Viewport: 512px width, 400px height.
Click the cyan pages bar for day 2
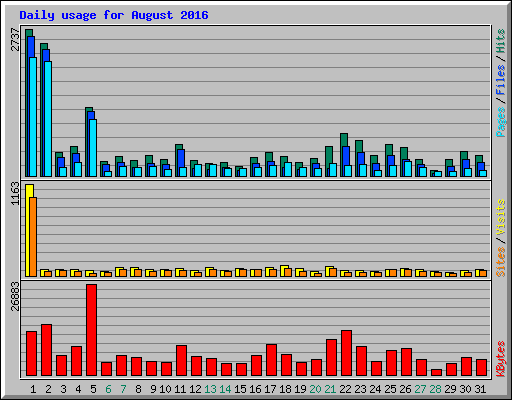pos(48,119)
